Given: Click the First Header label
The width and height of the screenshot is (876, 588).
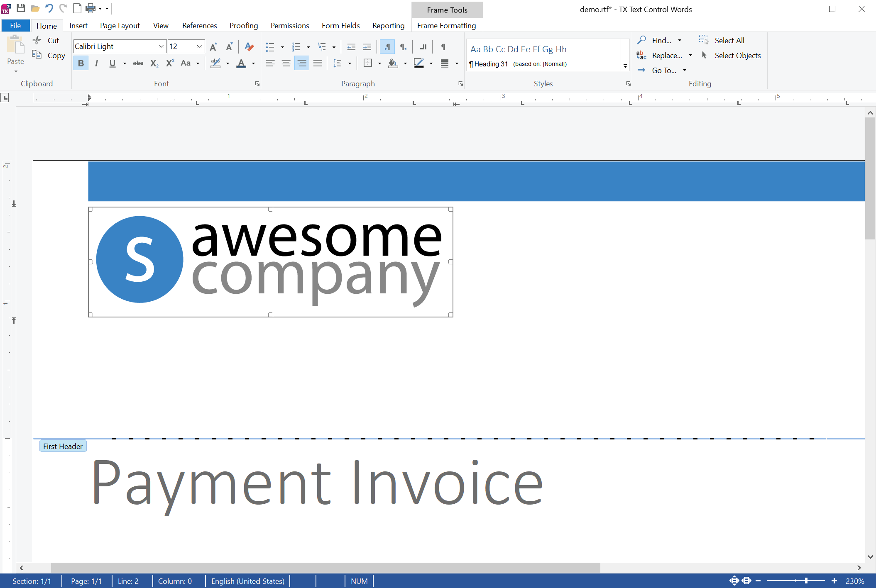Looking at the screenshot, I should coord(63,446).
